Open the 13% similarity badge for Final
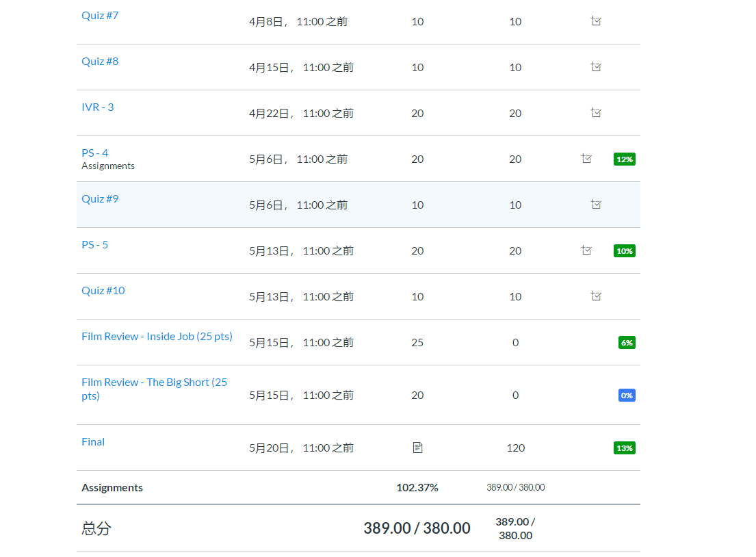This screenshot has width=756, height=557. click(x=625, y=448)
